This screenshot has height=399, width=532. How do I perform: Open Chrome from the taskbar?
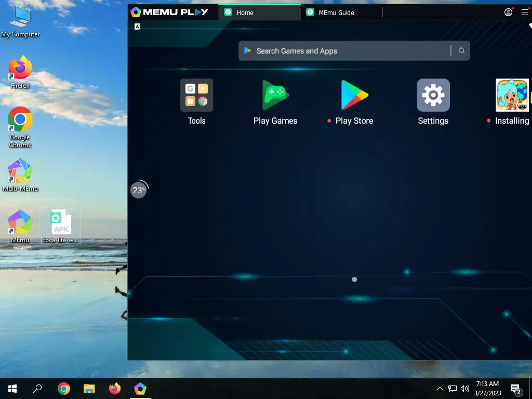(x=64, y=389)
